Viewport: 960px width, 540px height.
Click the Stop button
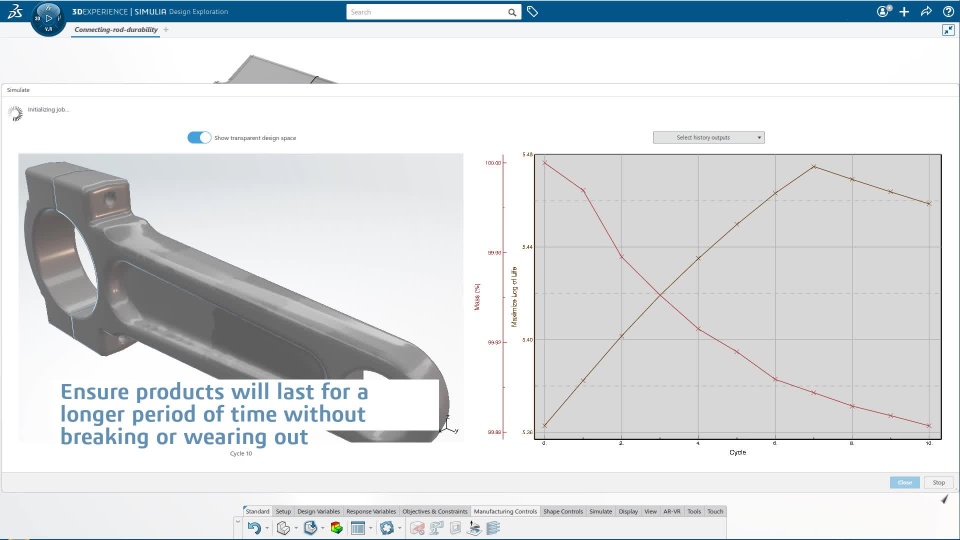(939, 482)
